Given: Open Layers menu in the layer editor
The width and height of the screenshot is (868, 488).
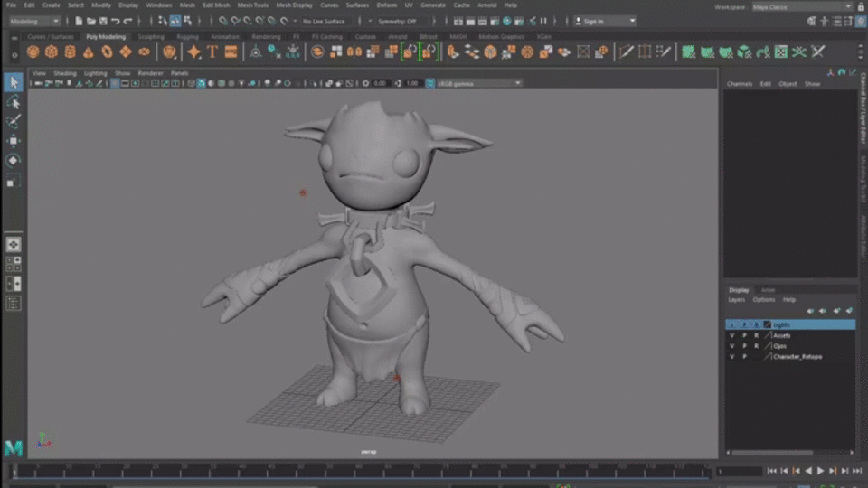Looking at the screenshot, I should point(736,300).
